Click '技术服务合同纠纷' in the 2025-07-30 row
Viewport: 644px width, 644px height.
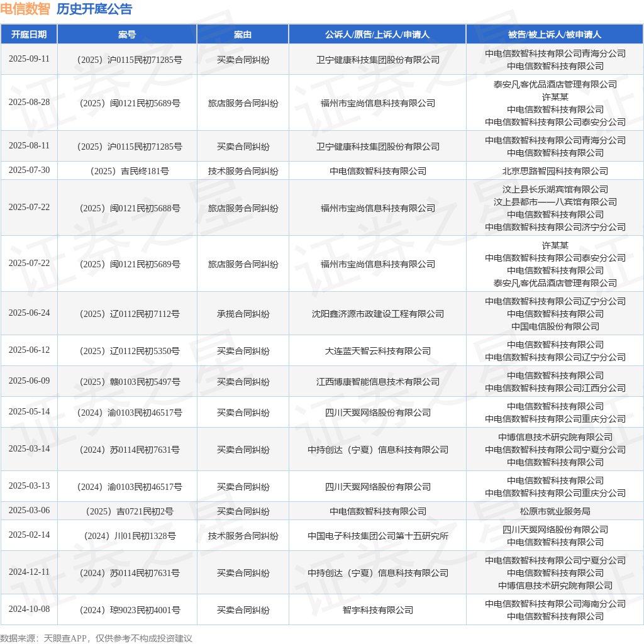coord(243,171)
